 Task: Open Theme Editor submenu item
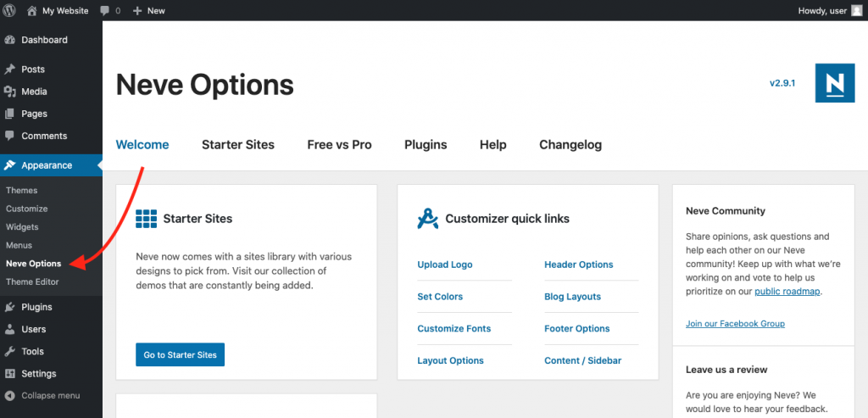click(x=32, y=281)
